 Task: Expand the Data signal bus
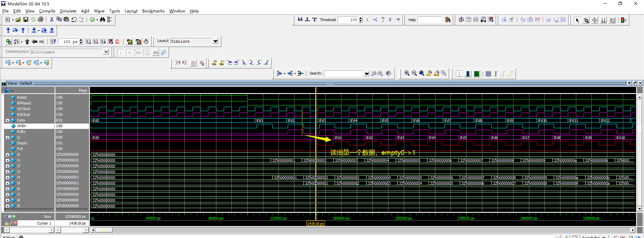coord(7,121)
